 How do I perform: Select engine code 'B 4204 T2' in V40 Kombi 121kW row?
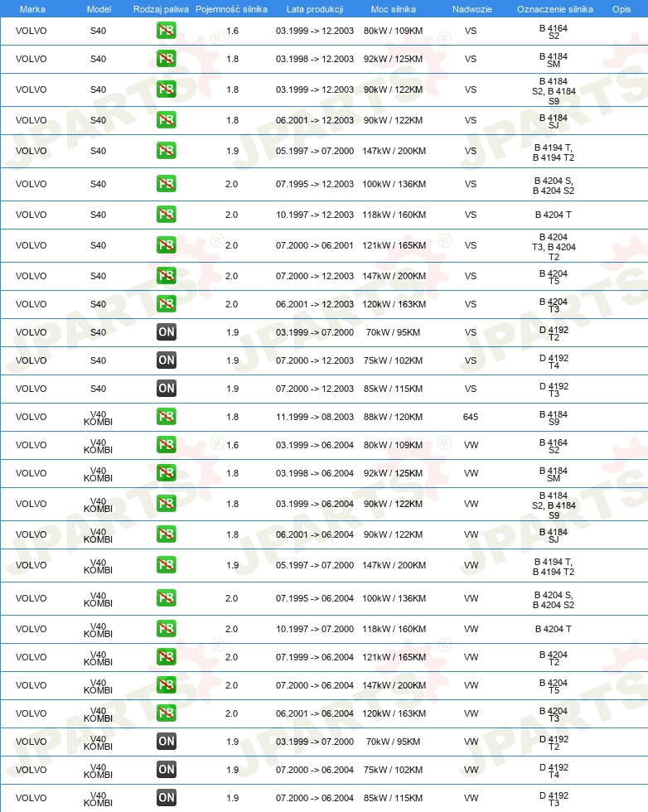click(x=554, y=658)
